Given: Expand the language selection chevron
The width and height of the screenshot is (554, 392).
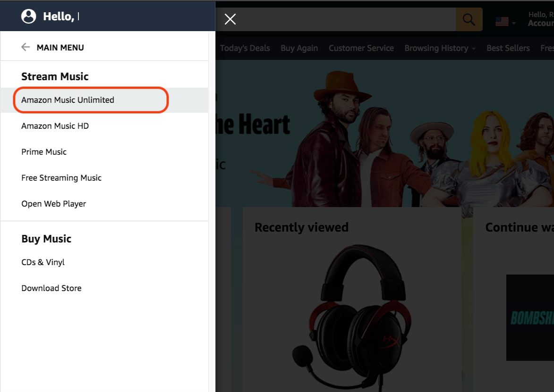Looking at the screenshot, I should click(514, 23).
